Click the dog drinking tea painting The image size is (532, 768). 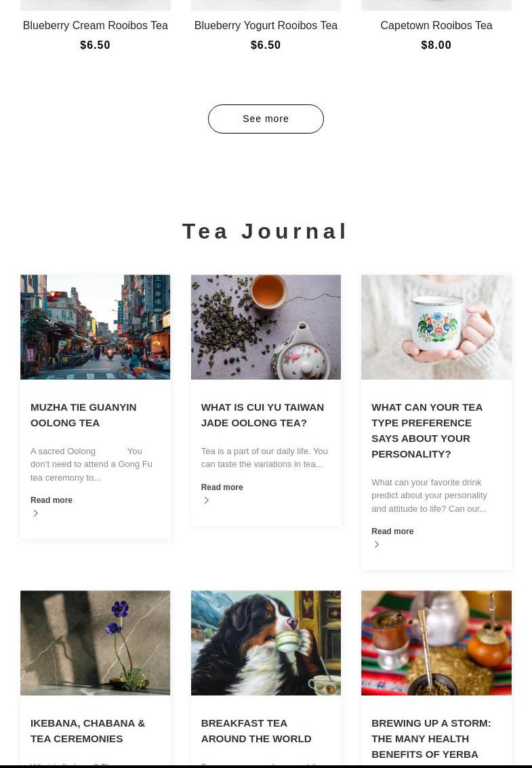266,643
